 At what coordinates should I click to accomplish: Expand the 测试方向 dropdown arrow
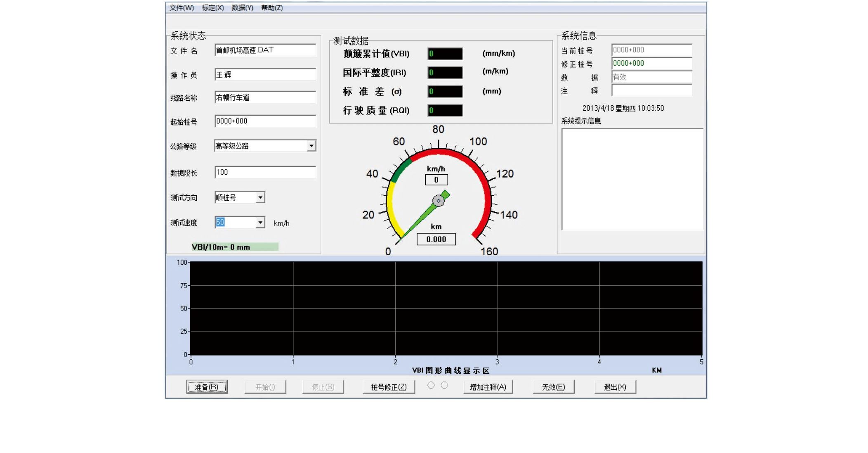pos(260,197)
